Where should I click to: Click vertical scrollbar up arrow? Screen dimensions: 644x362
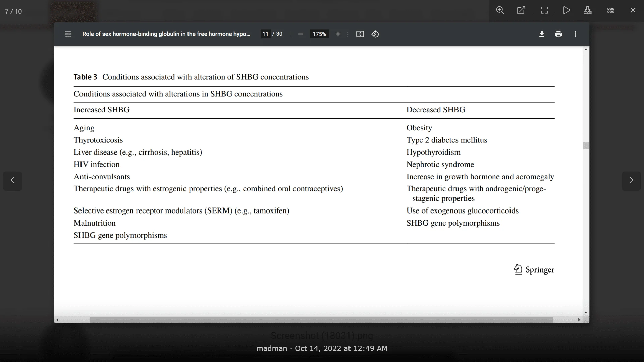click(x=586, y=49)
